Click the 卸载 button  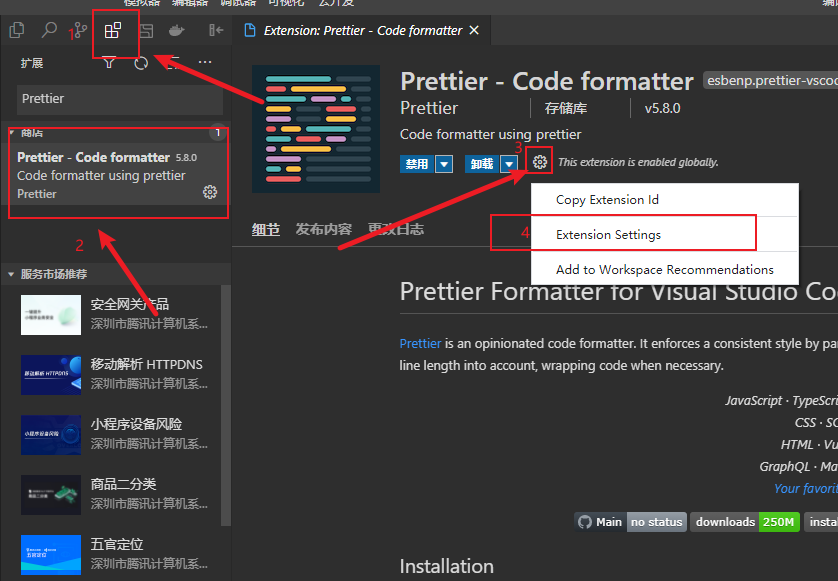[482, 164]
